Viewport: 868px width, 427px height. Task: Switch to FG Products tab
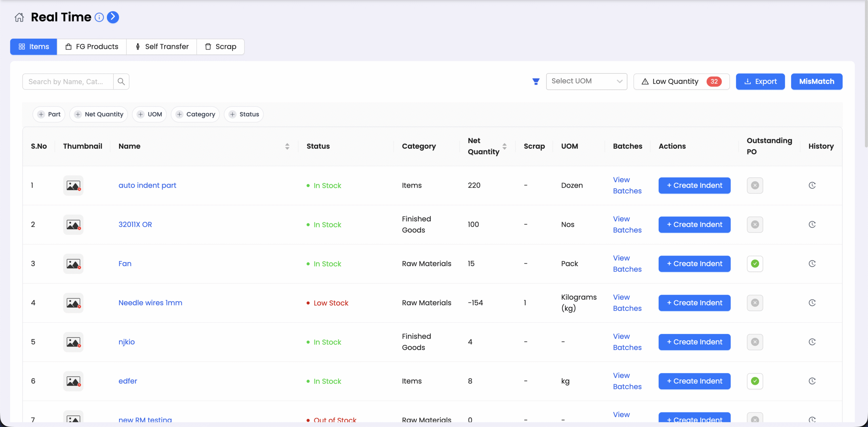[x=92, y=47]
